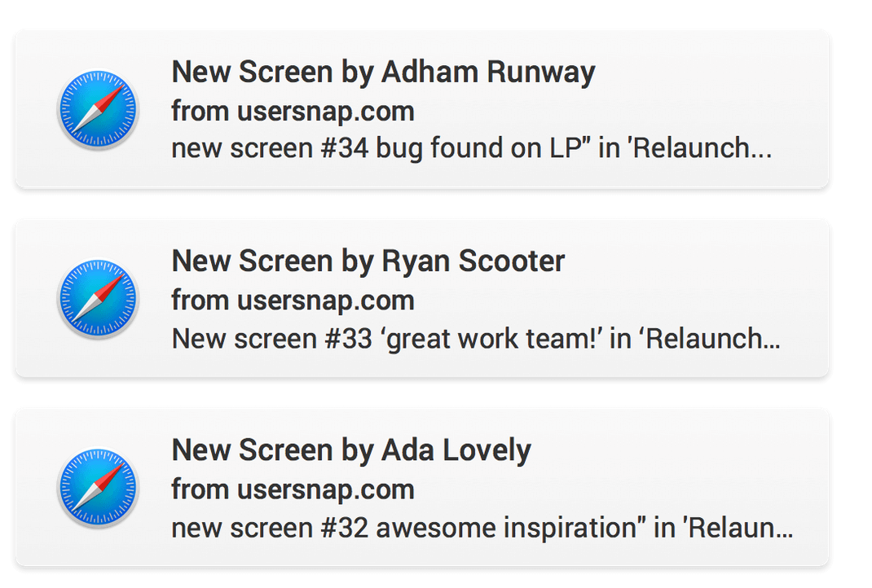Click Safari icon in Adham Runway notification

point(98,109)
